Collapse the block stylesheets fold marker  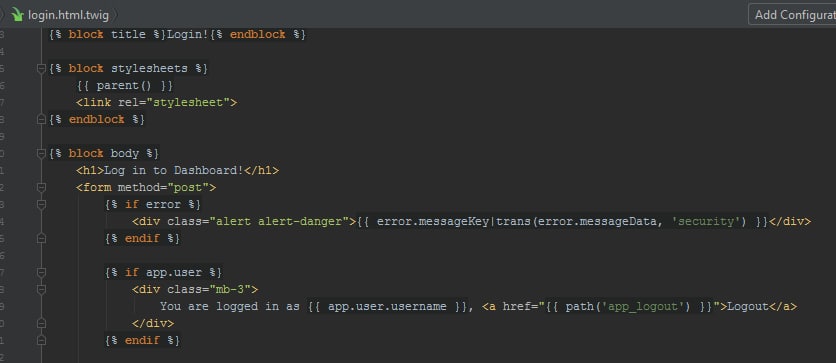(x=41, y=69)
